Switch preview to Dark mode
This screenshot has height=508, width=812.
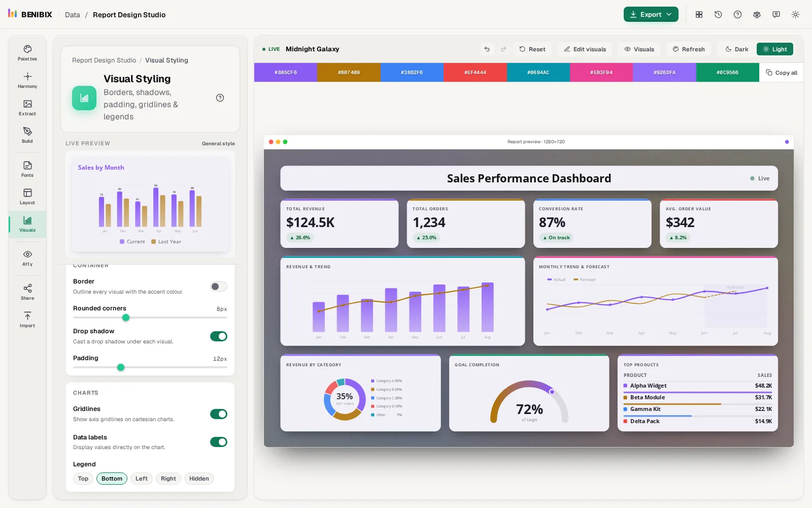737,49
